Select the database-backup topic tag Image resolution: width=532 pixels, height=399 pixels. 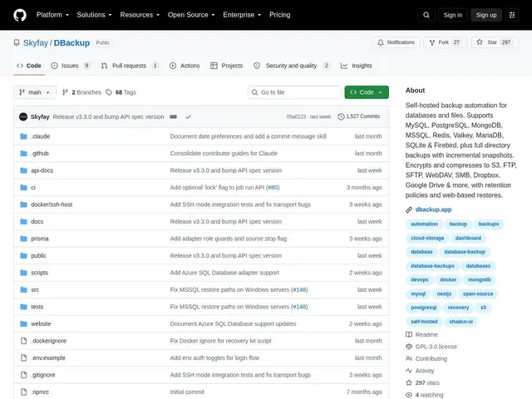coord(465,252)
